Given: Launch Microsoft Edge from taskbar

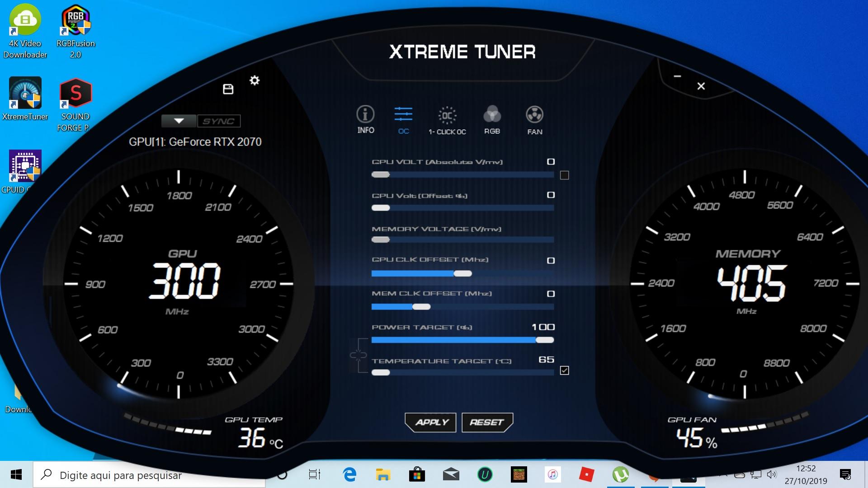Looking at the screenshot, I should pos(349,475).
